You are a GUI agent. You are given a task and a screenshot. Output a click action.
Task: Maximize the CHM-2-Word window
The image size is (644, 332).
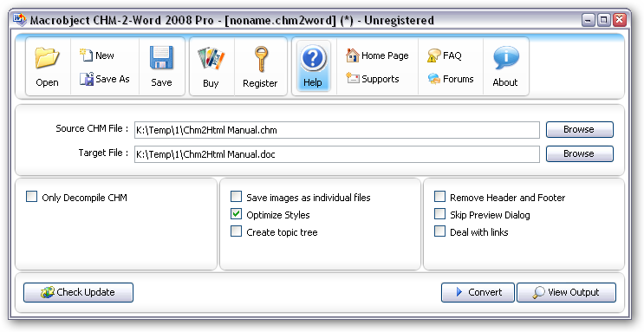604,20
